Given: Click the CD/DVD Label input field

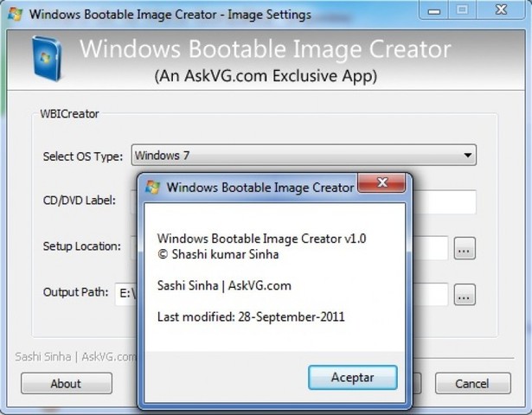Looking at the screenshot, I should click(x=444, y=202).
